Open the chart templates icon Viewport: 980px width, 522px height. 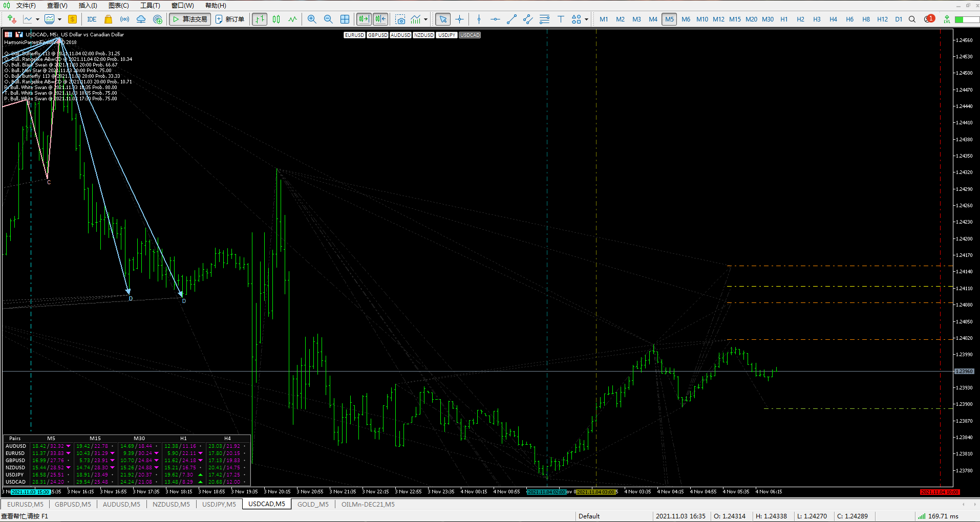click(49, 19)
